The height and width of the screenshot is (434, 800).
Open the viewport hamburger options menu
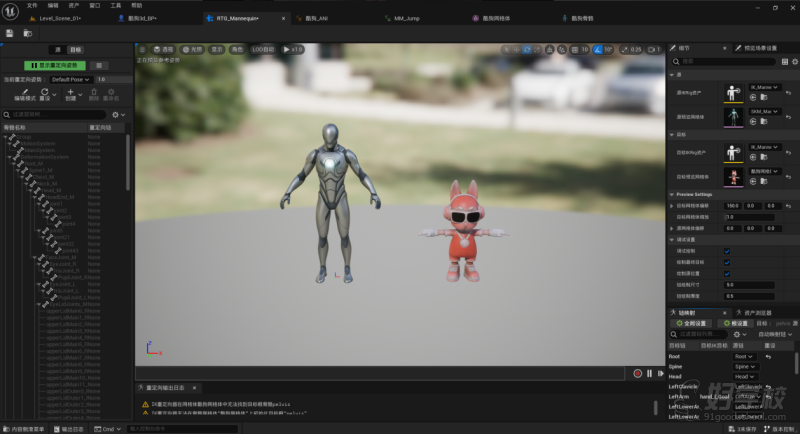tap(143, 49)
